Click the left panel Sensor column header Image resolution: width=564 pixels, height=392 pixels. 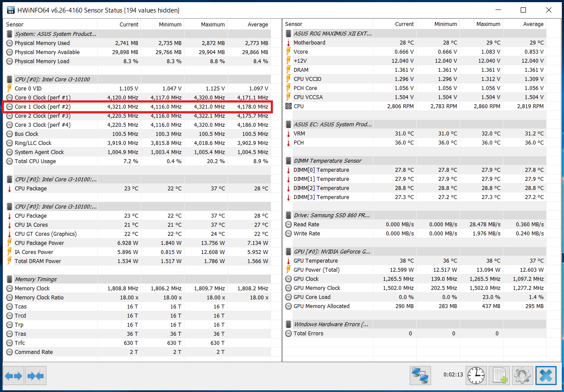pyautogui.click(x=50, y=24)
